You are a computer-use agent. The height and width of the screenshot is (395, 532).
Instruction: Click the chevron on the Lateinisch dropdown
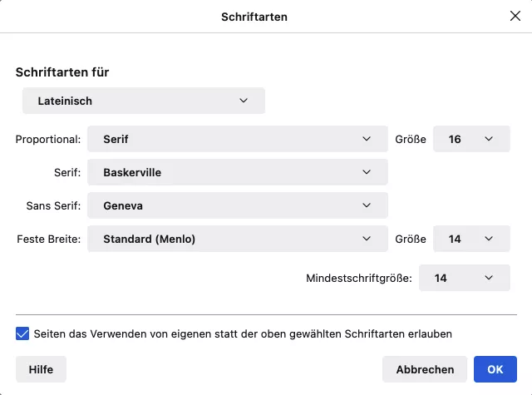244,101
